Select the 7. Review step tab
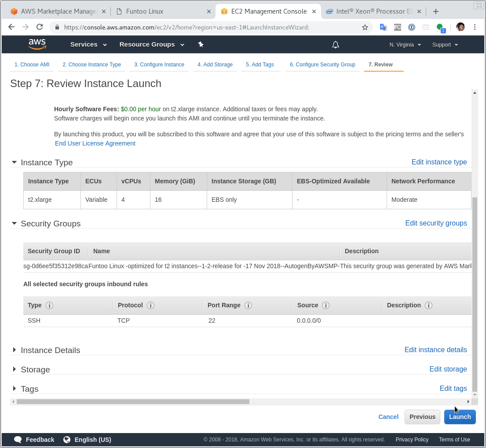486x448 pixels. pyautogui.click(x=380, y=65)
